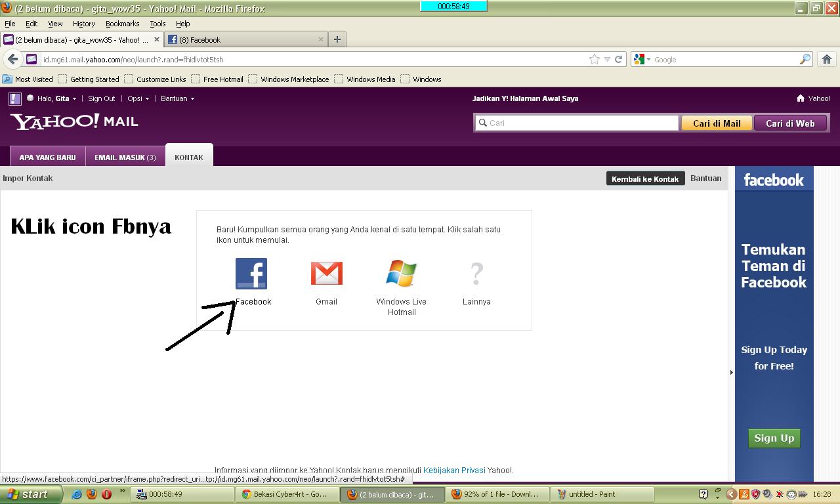The width and height of the screenshot is (840, 504).
Task: Click the Yahoo Mail logo
Action: click(x=74, y=122)
